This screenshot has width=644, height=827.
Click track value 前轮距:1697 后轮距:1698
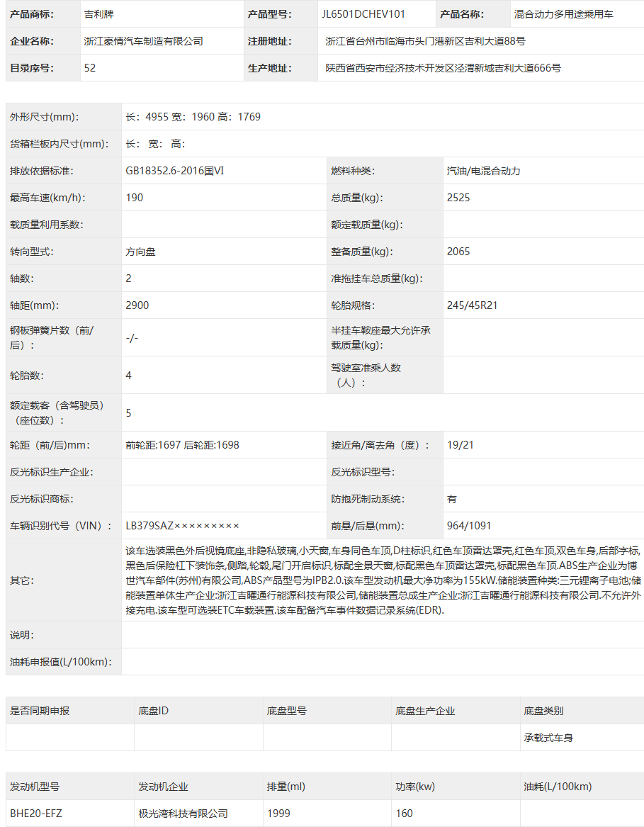tap(183, 445)
